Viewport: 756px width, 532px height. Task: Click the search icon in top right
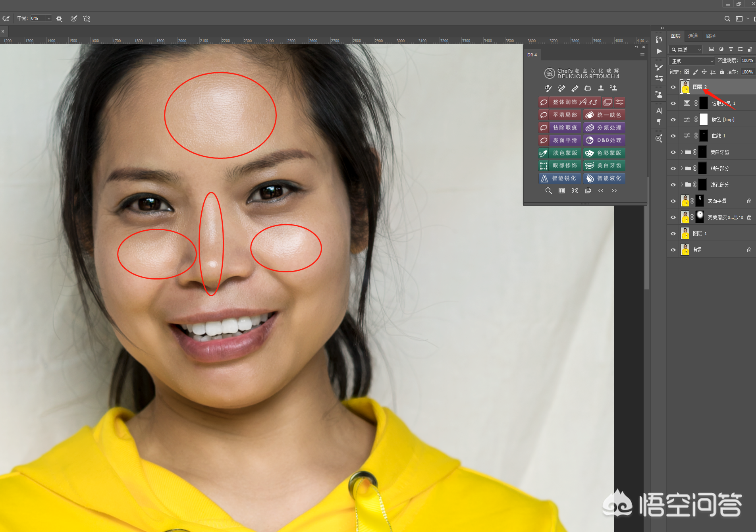727,19
